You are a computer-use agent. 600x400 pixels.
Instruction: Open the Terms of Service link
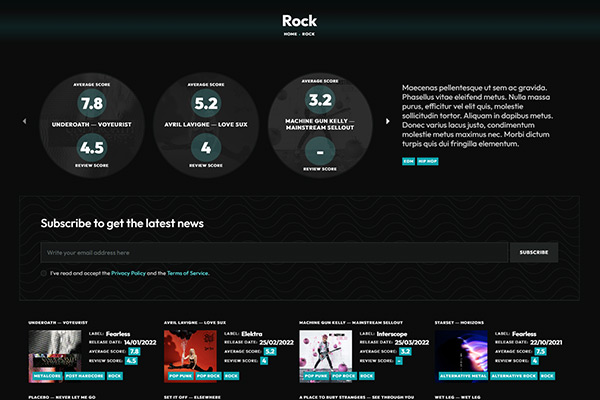187,272
